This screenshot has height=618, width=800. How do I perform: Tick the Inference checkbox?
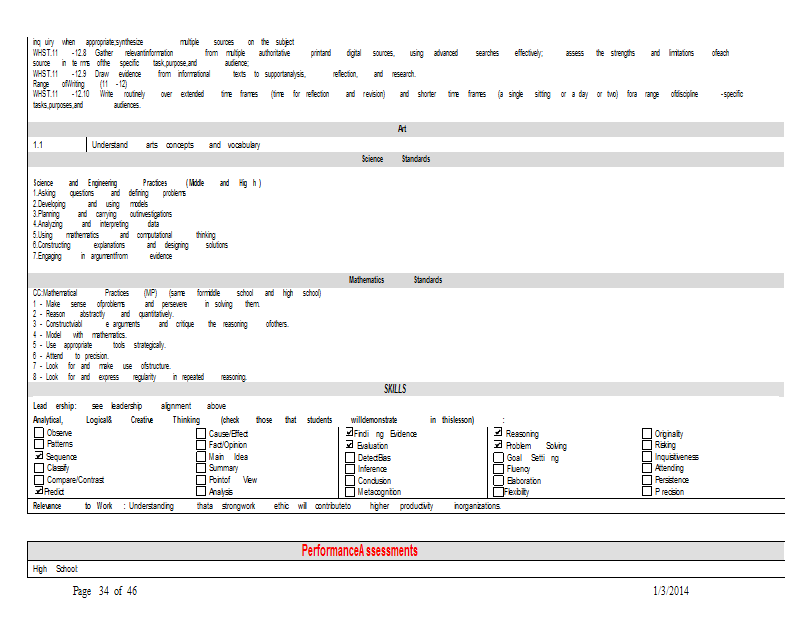tap(350, 468)
